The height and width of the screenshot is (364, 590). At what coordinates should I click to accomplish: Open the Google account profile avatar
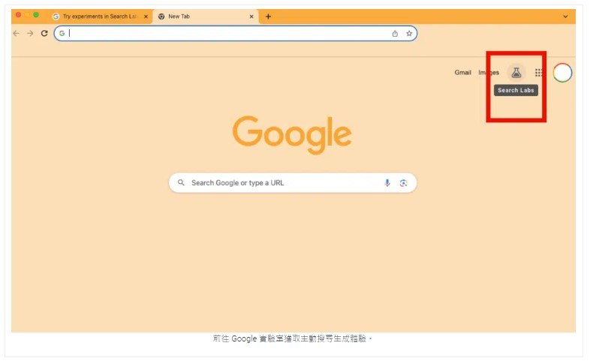[562, 73]
